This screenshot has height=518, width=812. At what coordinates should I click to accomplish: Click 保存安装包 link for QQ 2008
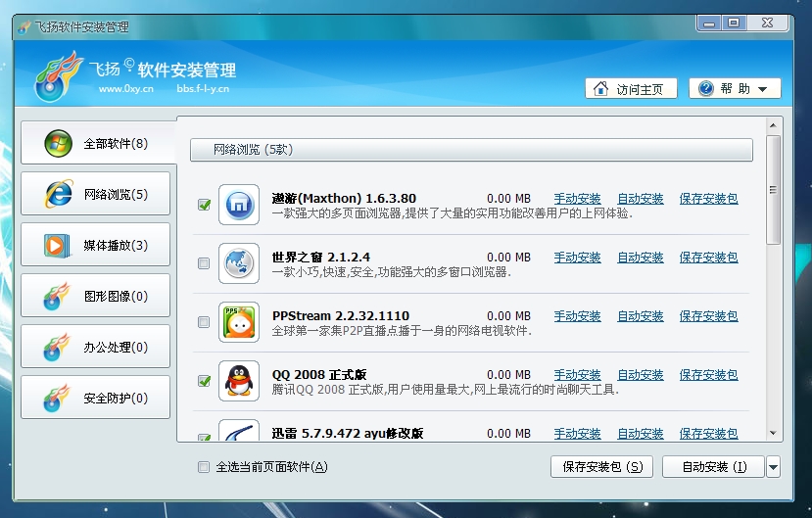click(x=709, y=375)
